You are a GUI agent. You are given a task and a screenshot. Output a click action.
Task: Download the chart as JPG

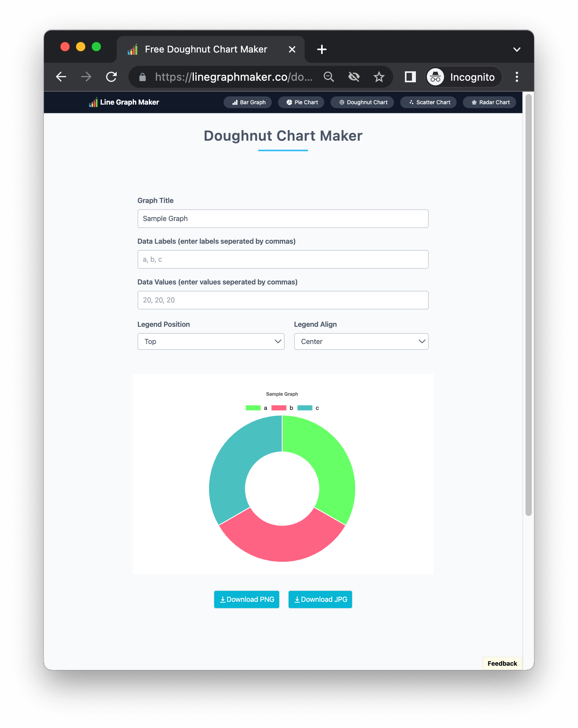click(320, 599)
